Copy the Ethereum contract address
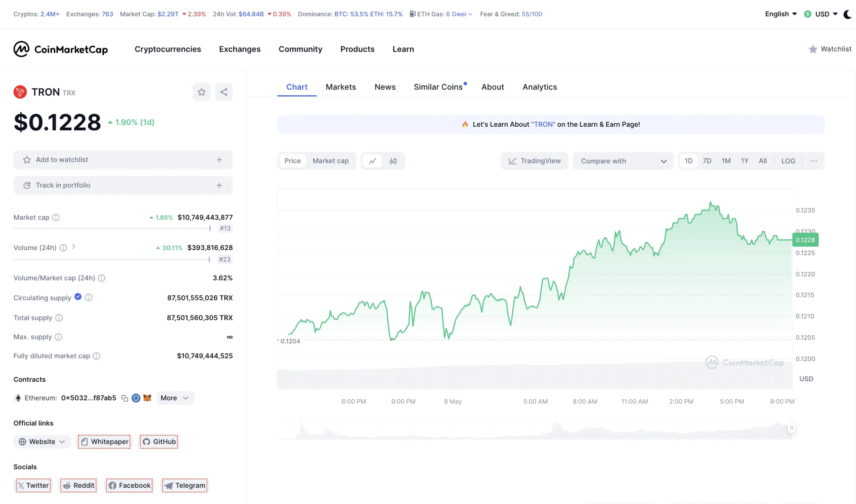The width and height of the screenshot is (856, 504). pyautogui.click(x=125, y=398)
